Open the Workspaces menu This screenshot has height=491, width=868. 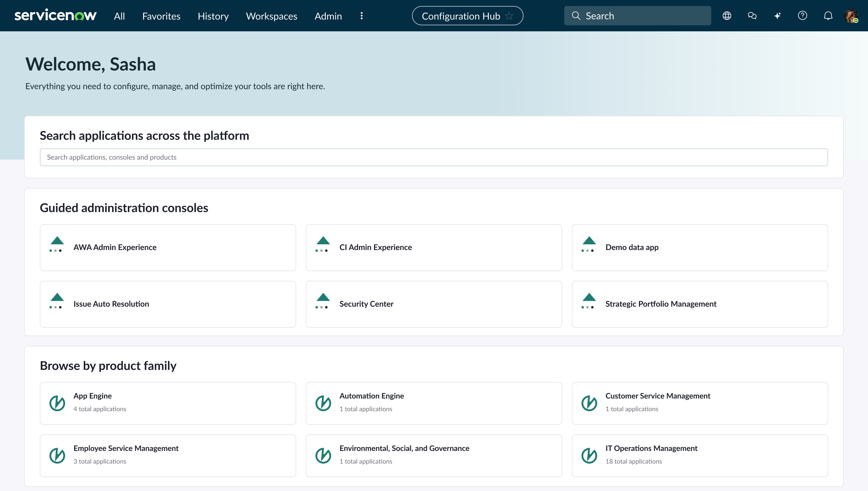click(x=272, y=16)
